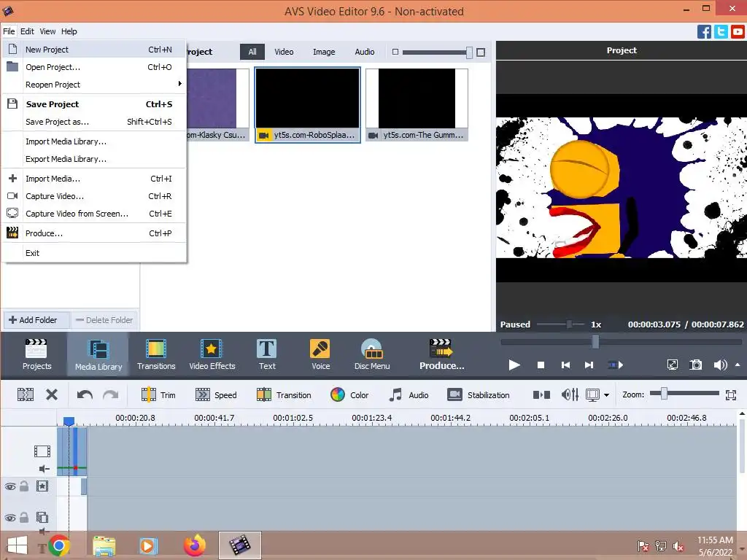Expand the volume arrow beside speaker
The height and width of the screenshot is (560, 747).
[738, 365]
